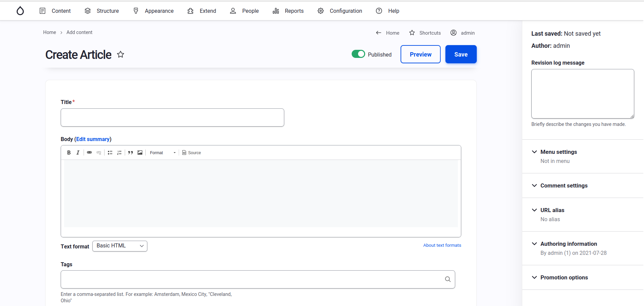This screenshot has width=644, height=306.
Task: Open the Format heading dropdown
Action: point(163,152)
